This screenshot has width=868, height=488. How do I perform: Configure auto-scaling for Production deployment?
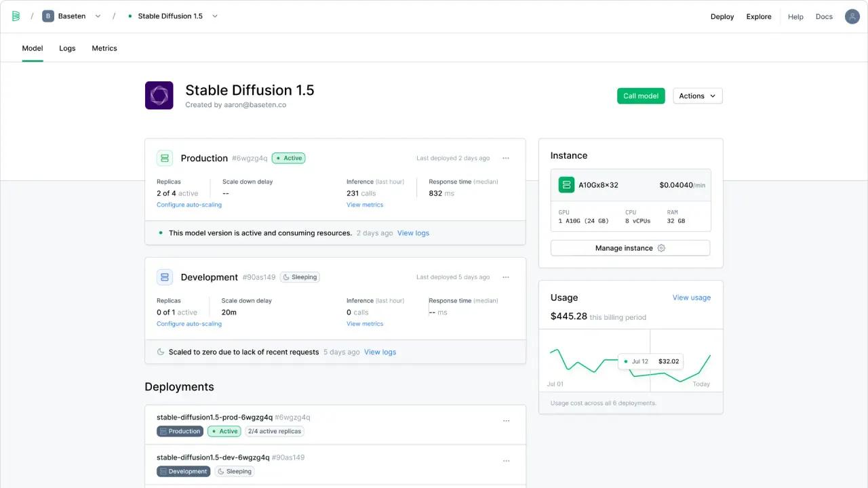[189, 205]
